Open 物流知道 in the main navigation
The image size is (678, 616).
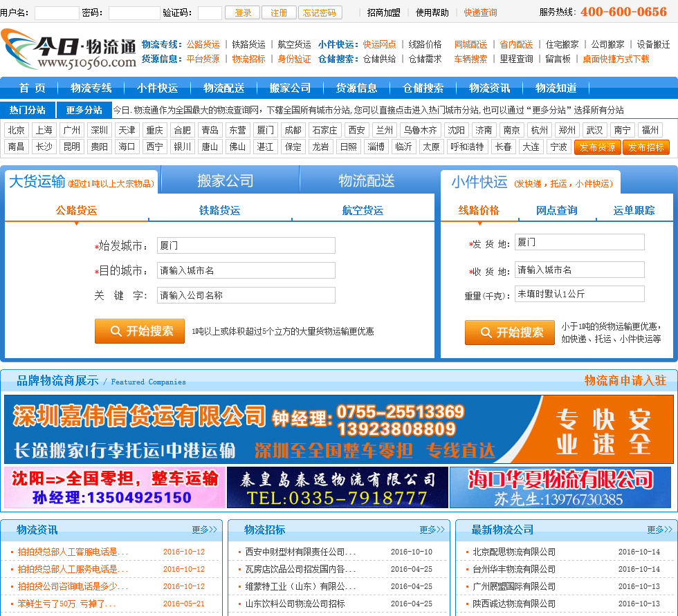click(556, 88)
